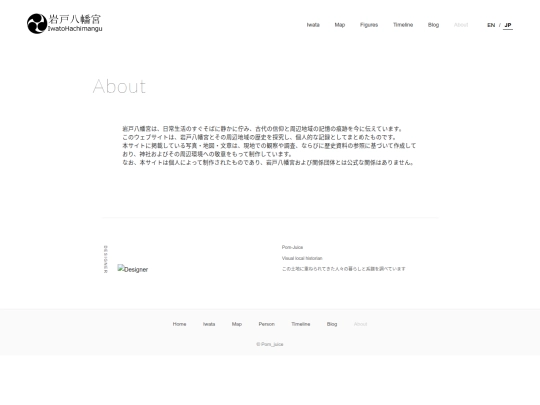Click the Iwato Hachimangu tomoe logo icon
This screenshot has height=405, width=540.
click(37, 24)
